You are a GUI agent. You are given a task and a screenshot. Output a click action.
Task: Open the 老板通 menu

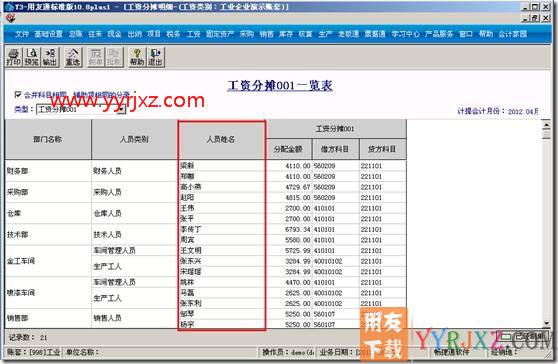click(348, 34)
